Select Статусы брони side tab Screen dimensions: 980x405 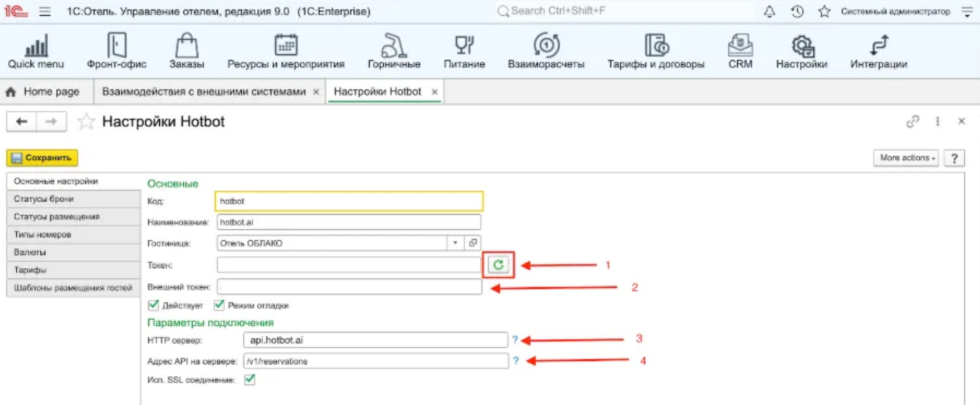[73, 199]
